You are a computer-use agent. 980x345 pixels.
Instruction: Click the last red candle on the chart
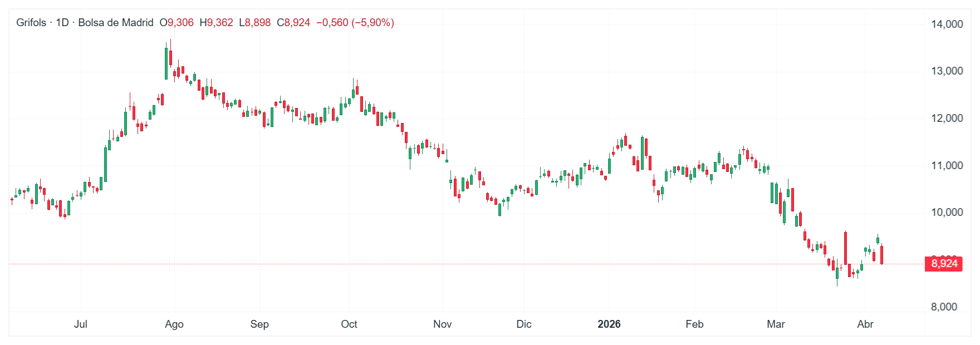pyautogui.click(x=881, y=255)
